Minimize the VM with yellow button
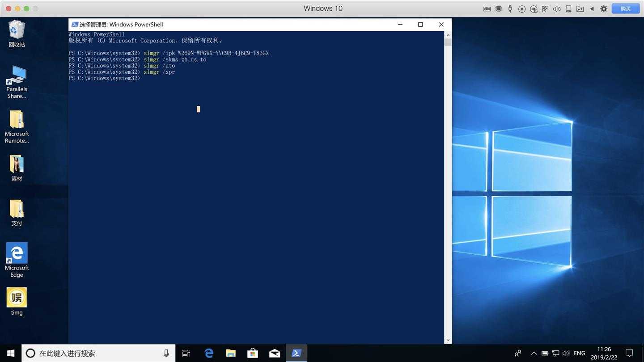Screen dimensions: 644x362 point(17,8)
